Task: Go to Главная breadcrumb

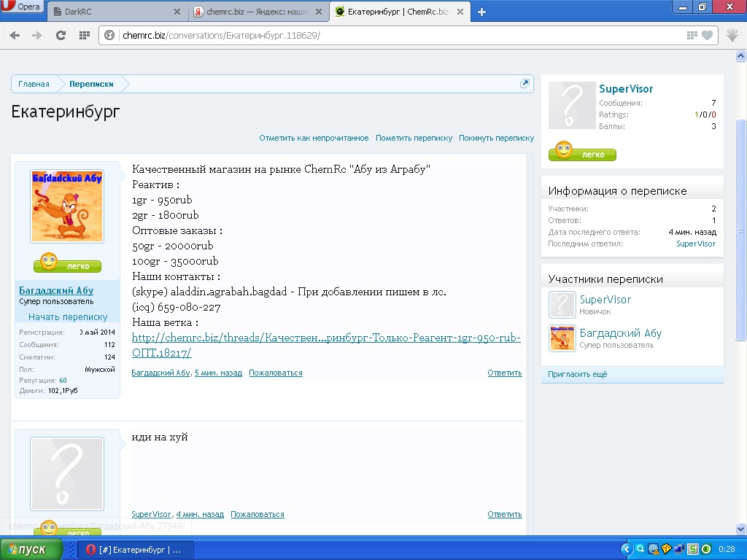Action: click(x=34, y=85)
